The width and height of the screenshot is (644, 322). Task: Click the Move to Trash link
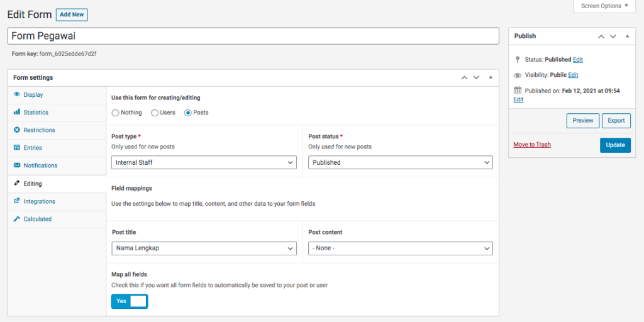(531, 145)
